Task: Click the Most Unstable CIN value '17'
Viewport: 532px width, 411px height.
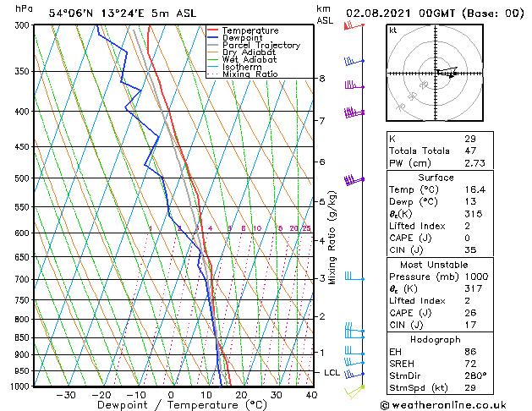Action: coord(470,325)
